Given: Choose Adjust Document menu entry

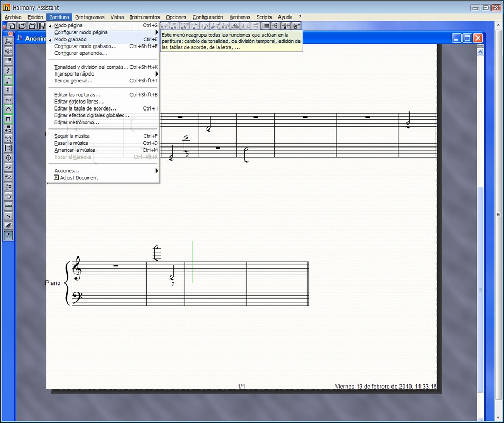Looking at the screenshot, I should point(103,178).
